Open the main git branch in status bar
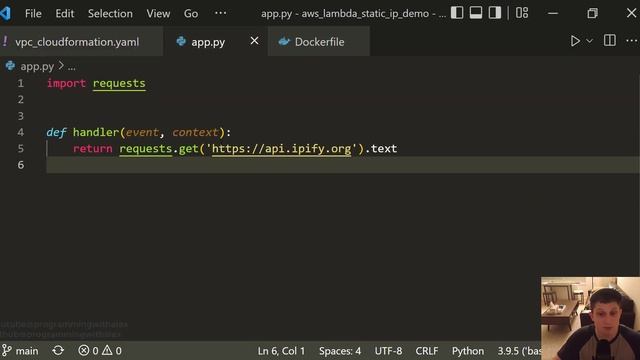Viewport: 640px width, 360px height. click(20, 351)
